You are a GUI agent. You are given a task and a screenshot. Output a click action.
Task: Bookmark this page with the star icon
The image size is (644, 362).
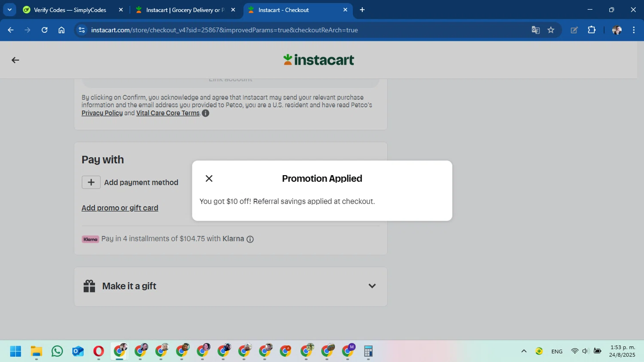click(551, 30)
